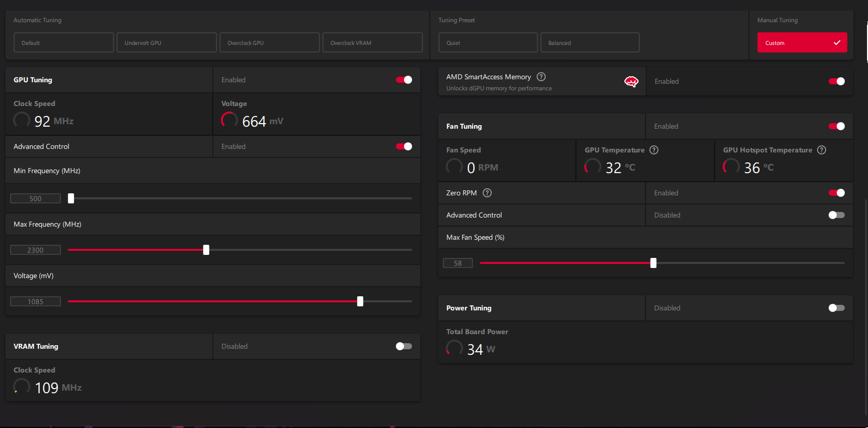Click the Max Fan Speed (%) label
The height and width of the screenshot is (428, 868).
pos(475,237)
